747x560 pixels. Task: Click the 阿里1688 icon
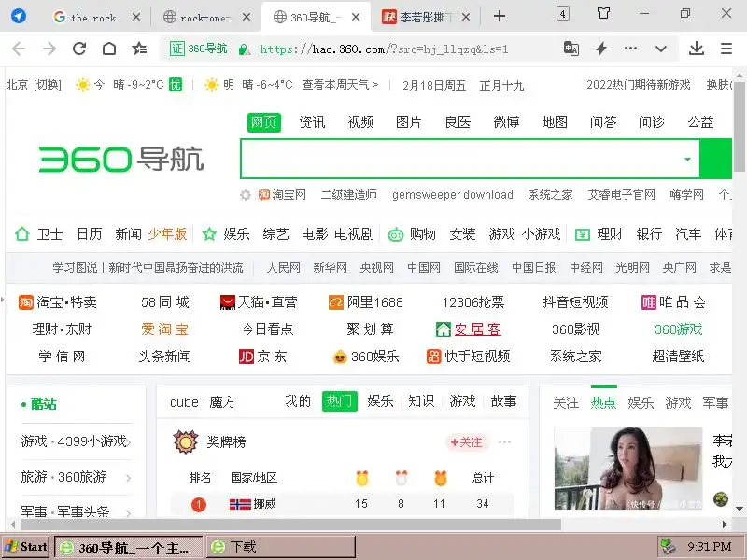pyautogui.click(x=336, y=301)
